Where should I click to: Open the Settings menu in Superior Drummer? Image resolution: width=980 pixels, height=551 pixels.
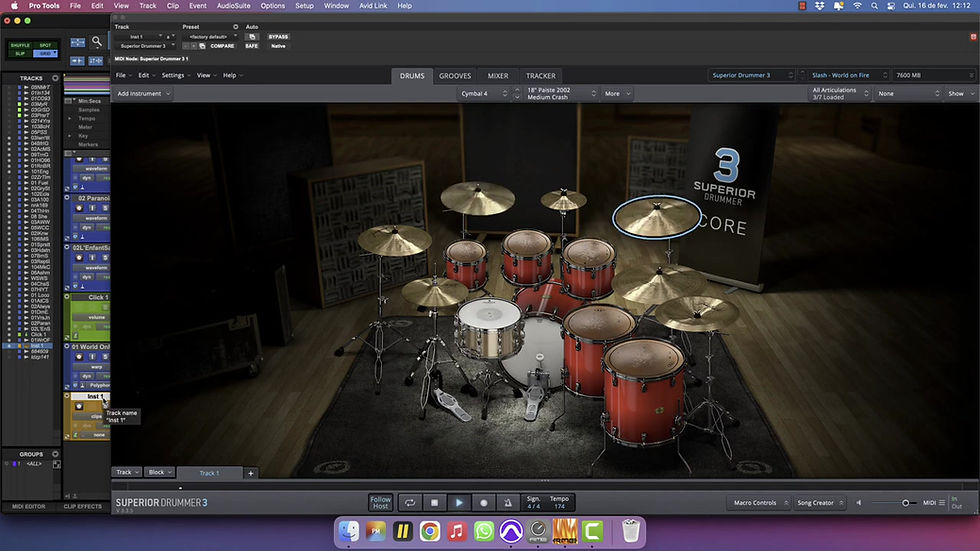(x=176, y=76)
